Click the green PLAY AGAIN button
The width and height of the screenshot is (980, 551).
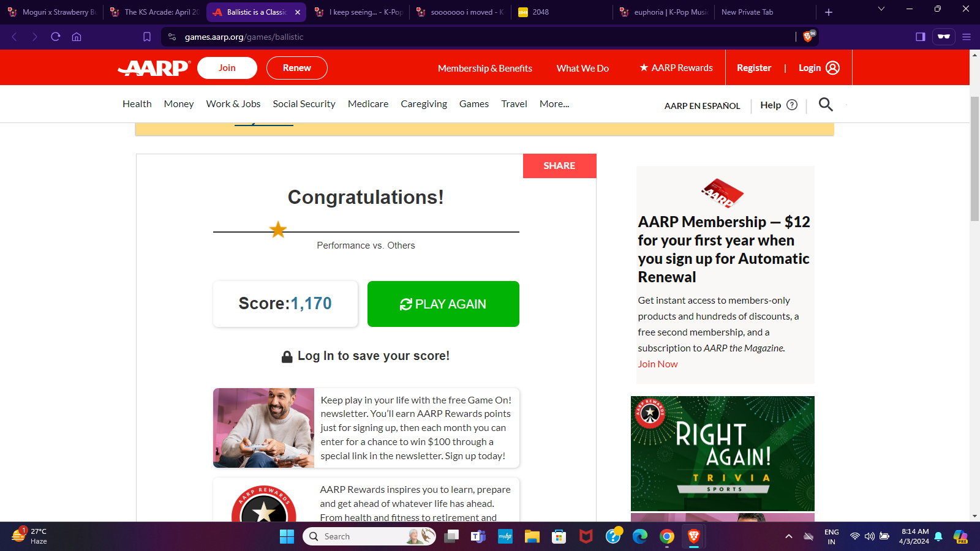click(x=443, y=304)
